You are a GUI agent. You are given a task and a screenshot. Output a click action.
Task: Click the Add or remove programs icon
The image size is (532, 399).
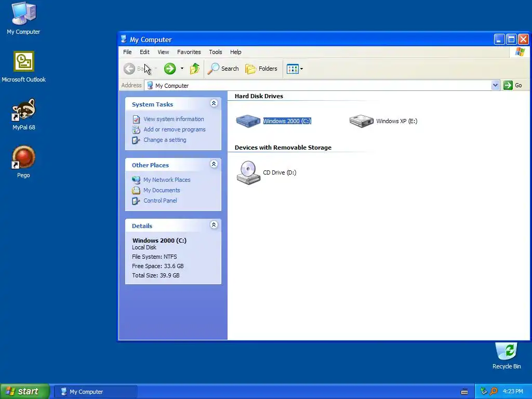click(136, 129)
